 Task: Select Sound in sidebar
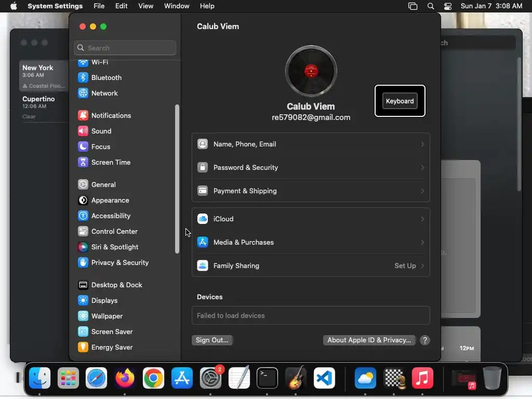(x=95, y=131)
